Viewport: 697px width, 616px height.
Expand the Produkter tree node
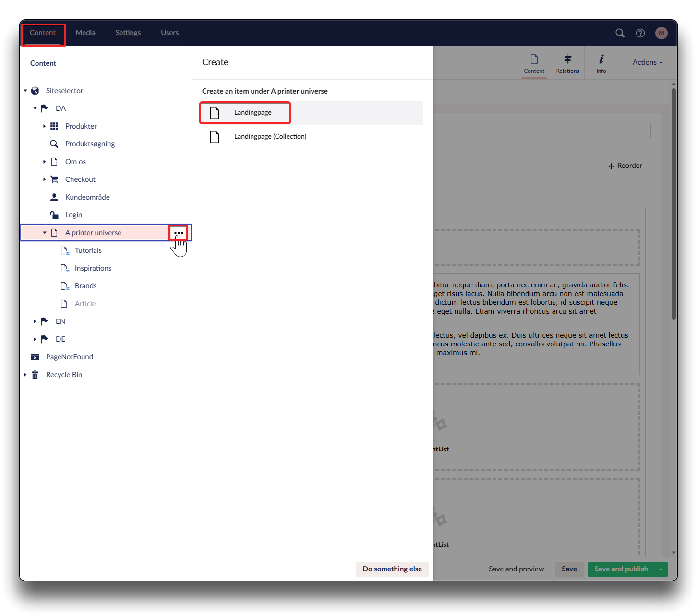pyautogui.click(x=44, y=126)
